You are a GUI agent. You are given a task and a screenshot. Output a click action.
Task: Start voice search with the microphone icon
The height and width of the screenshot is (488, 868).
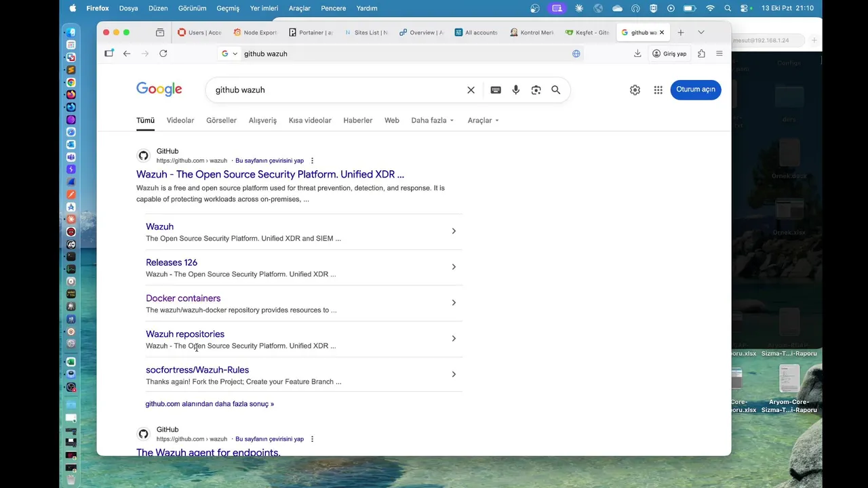tap(516, 90)
